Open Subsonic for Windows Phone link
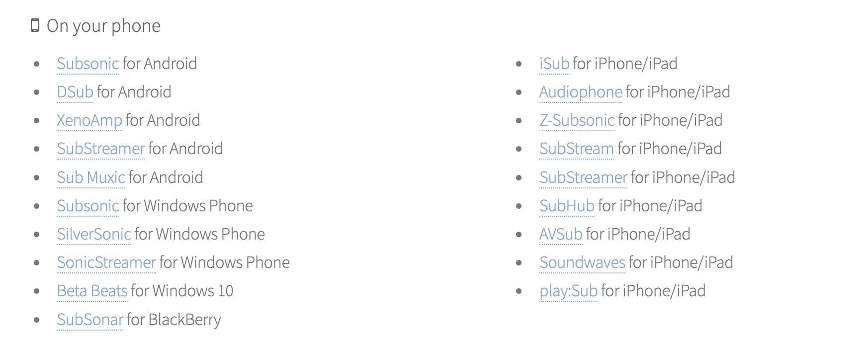 pyautogui.click(x=88, y=206)
